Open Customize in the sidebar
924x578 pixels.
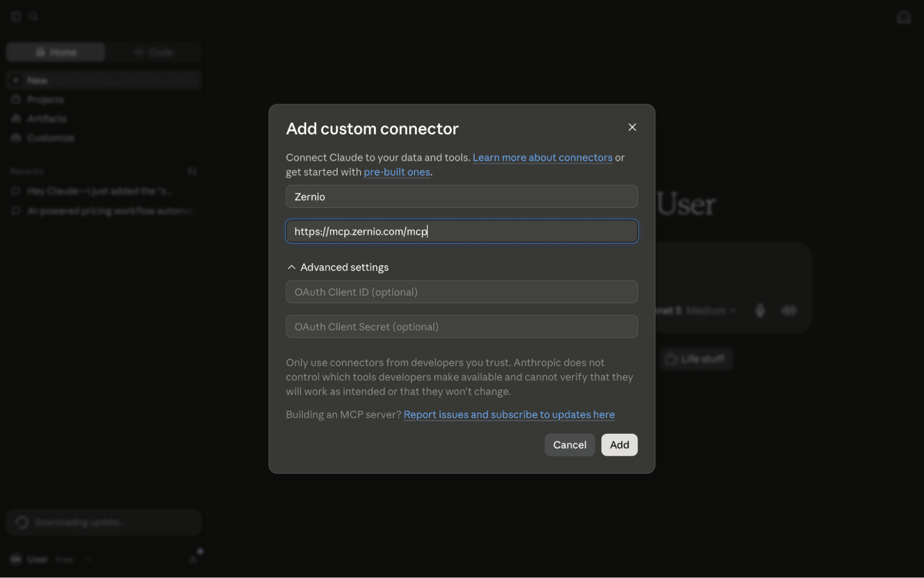(x=104, y=138)
